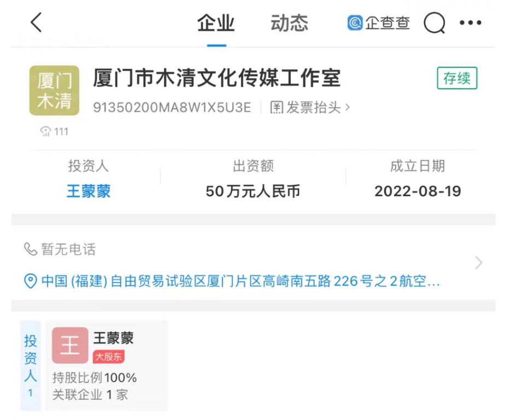Open investor 王蒙蒙 profile link
Image resolution: width=511 pixels, height=420 pixels.
coord(88,191)
